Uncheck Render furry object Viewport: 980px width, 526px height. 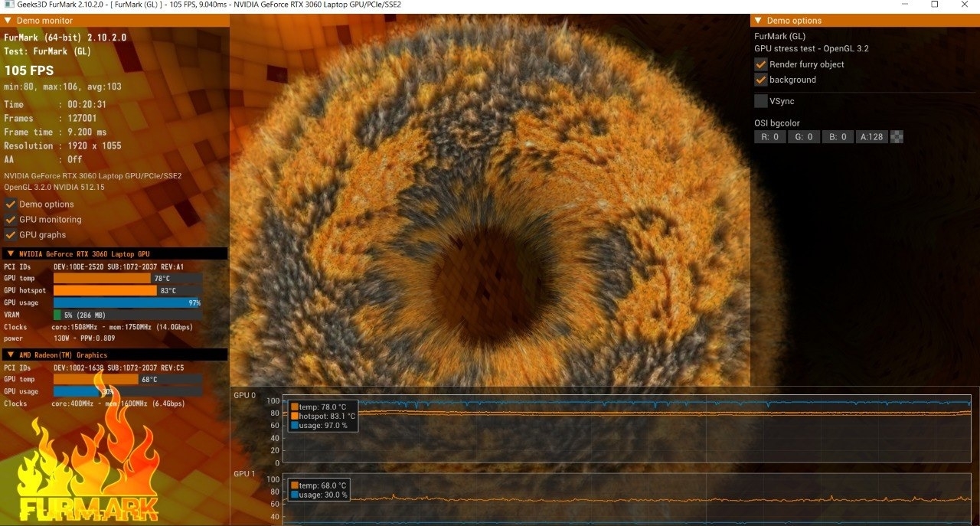(x=760, y=64)
